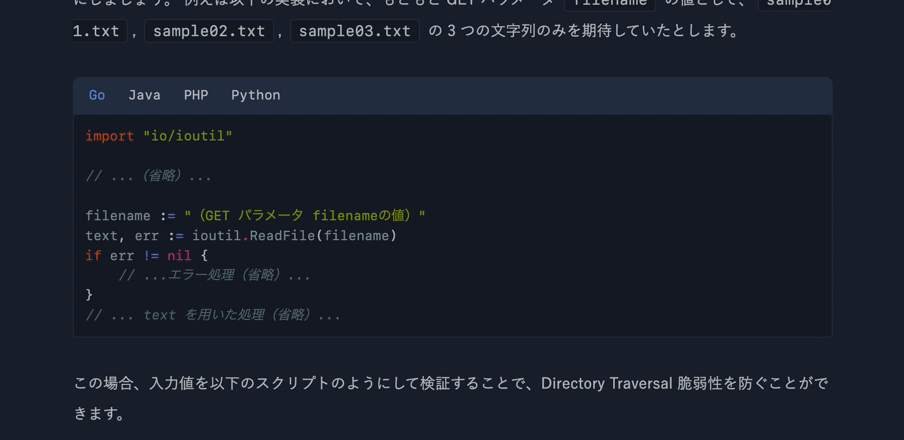Click the エラー処理（省略）comment line
This screenshot has width=904, height=440.
(214, 275)
